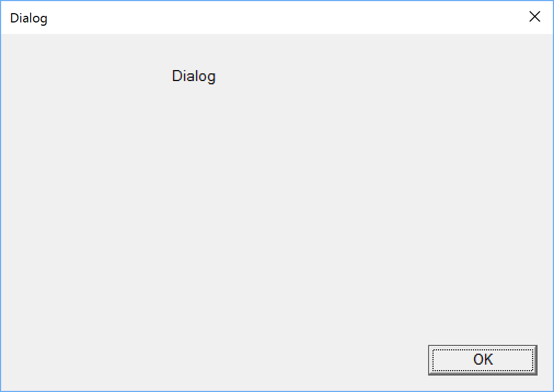Confirm the dialog by clicking OK
The height and width of the screenshot is (392, 554).
pyautogui.click(x=483, y=360)
